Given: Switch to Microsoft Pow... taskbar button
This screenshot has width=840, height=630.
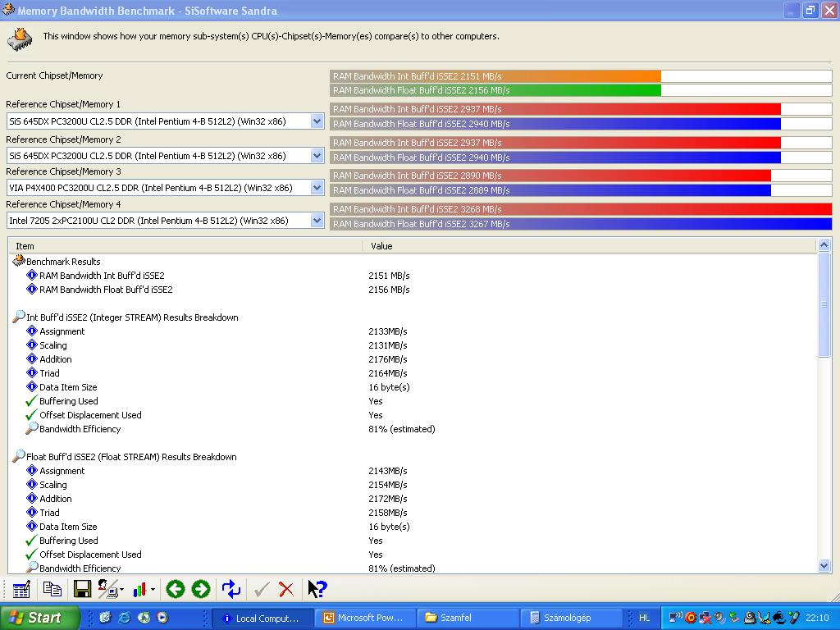Looking at the screenshot, I should tap(365, 619).
